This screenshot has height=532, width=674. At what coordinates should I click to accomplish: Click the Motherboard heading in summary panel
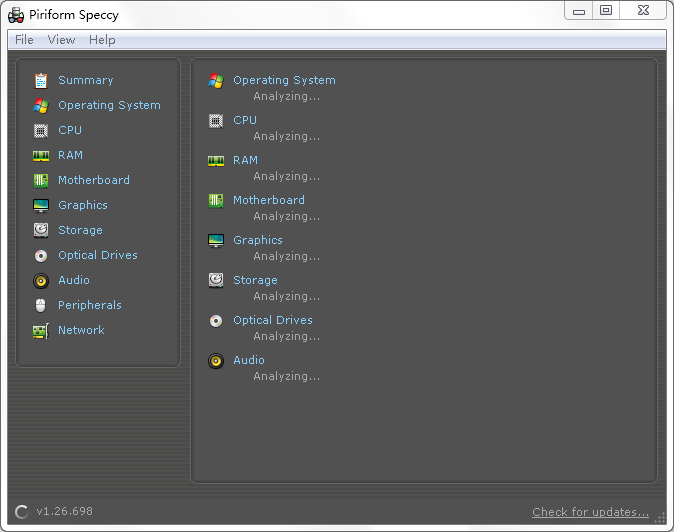pos(268,200)
